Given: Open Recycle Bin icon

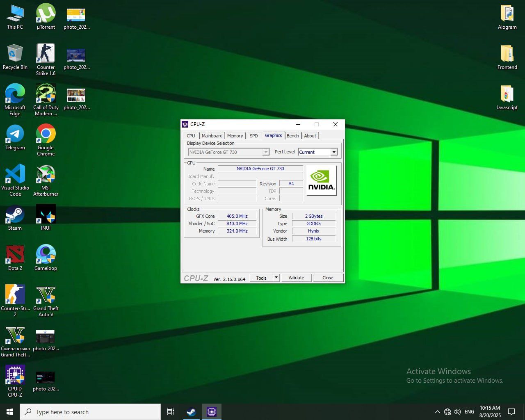Looking at the screenshot, I should (15, 57).
